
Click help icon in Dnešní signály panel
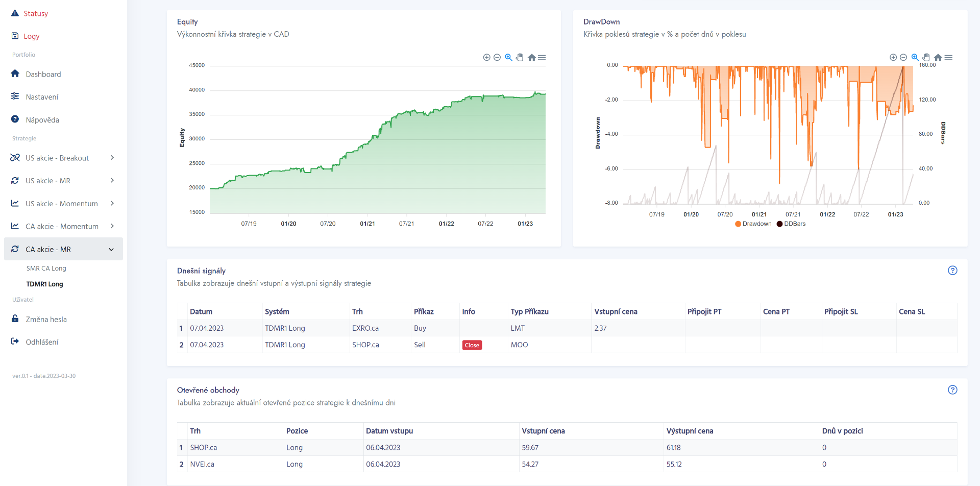pyautogui.click(x=952, y=271)
